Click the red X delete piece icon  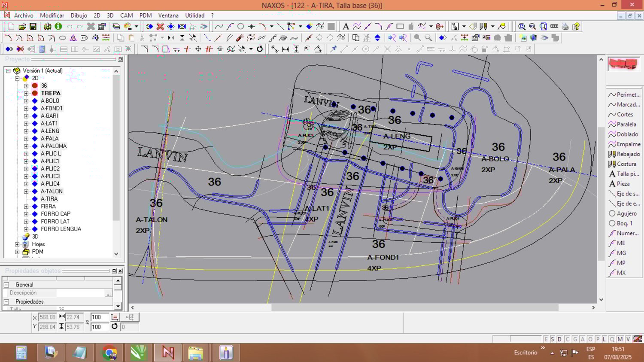tap(160, 27)
